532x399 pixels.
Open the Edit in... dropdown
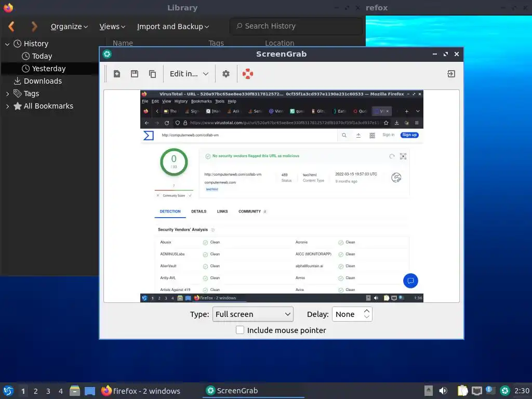tap(189, 74)
